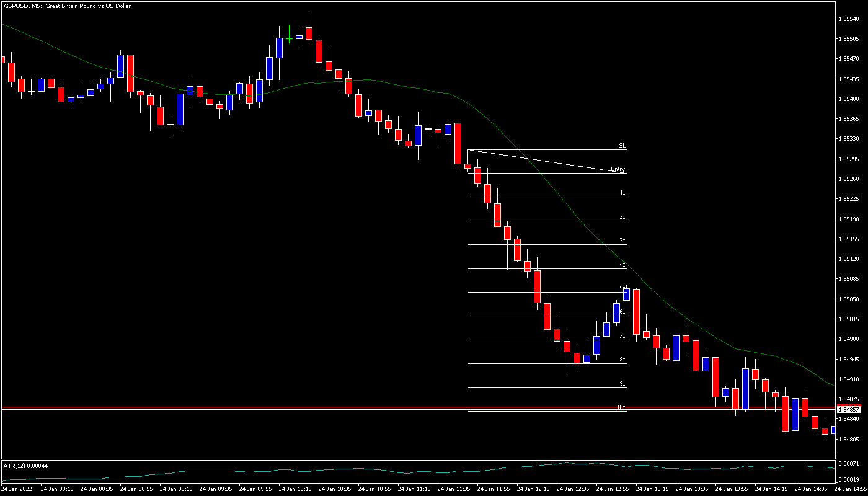Click time axis label 24 Jan 13:35
Screen dimensions: 868x496
coord(692,489)
